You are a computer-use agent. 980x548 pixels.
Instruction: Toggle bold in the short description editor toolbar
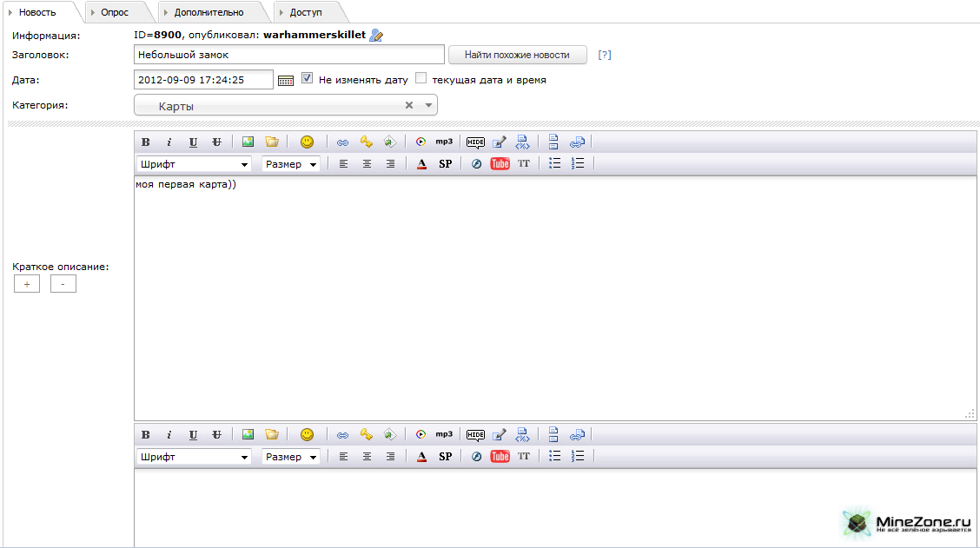click(146, 142)
